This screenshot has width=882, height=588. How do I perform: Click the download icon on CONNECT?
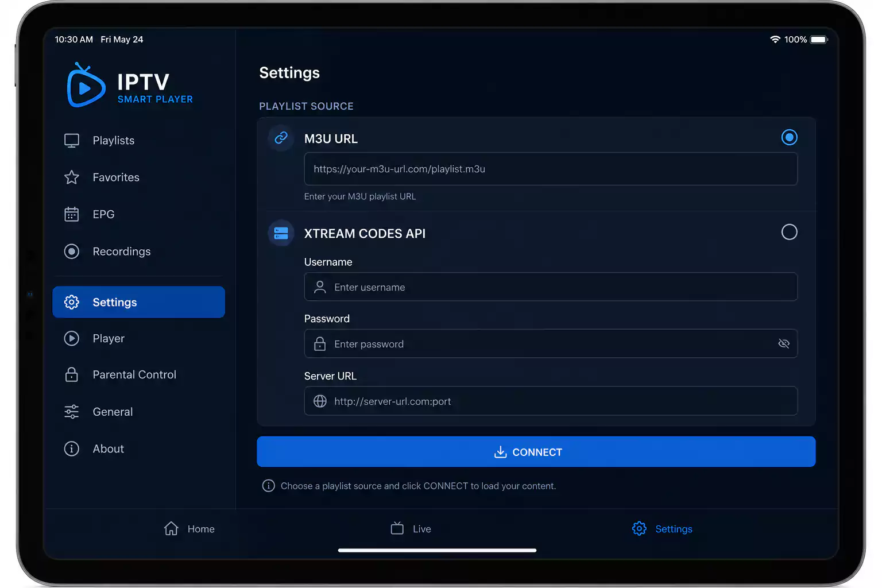[x=501, y=452]
